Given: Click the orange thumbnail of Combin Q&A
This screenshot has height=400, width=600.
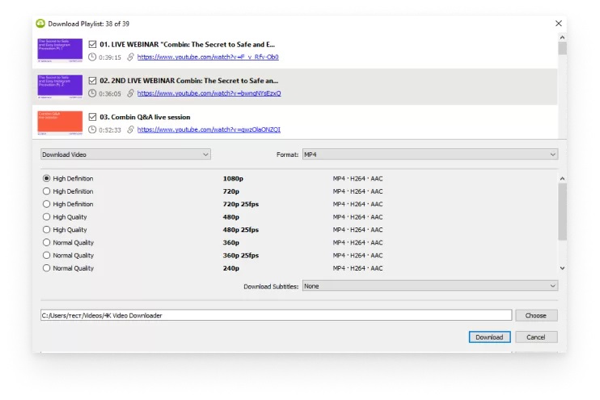Looking at the screenshot, I should pyautogui.click(x=60, y=122).
